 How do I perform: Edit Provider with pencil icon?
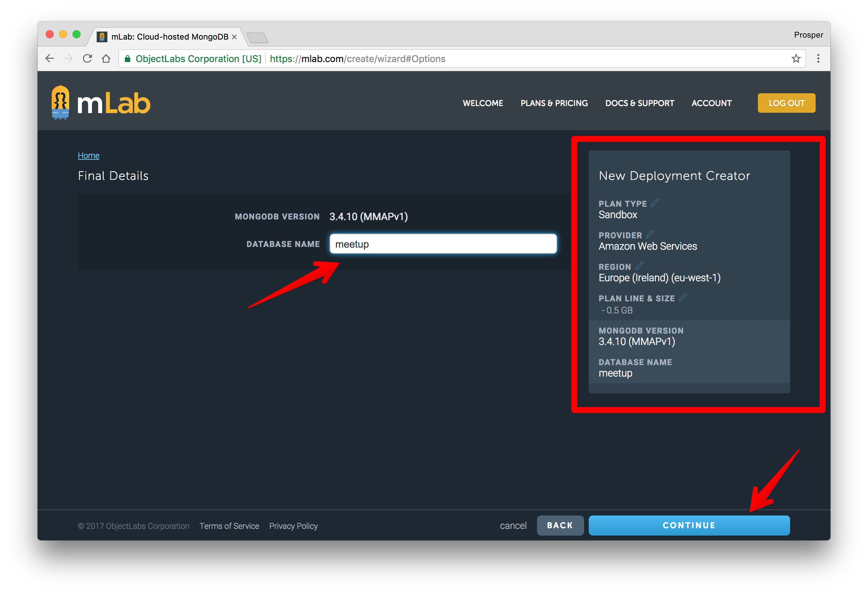(650, 235)
